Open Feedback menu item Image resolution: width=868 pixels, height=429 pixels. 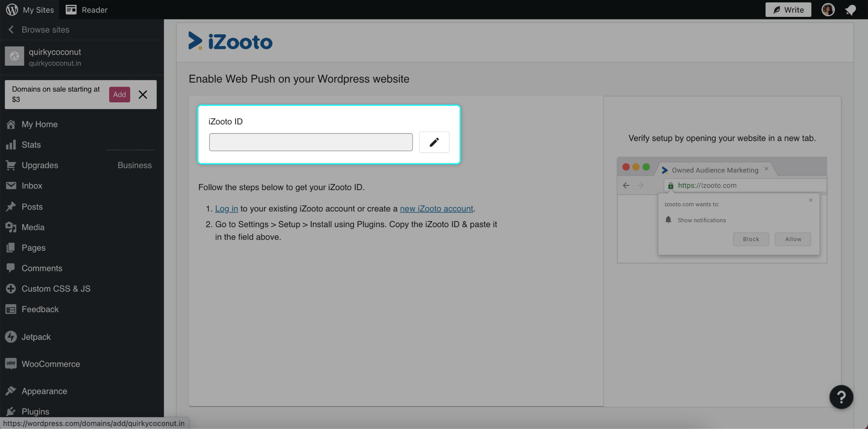click(x=40, y=309)
